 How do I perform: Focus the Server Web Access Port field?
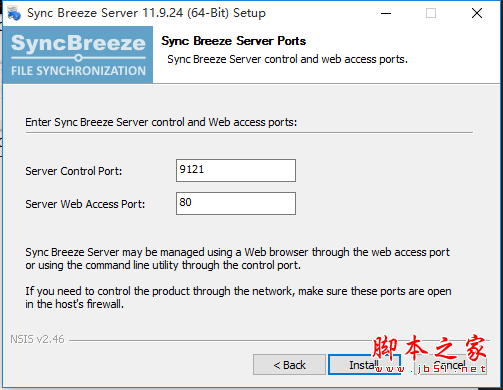[x=236, y=203]
